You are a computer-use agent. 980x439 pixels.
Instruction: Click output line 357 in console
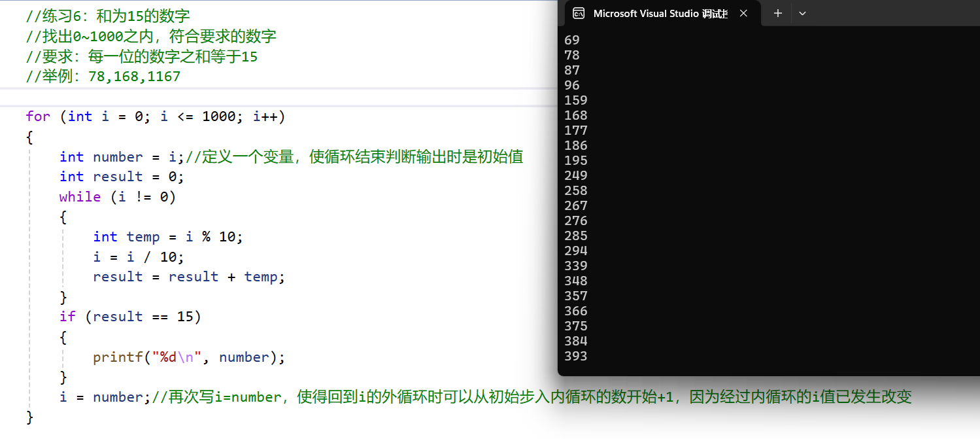(575, 296)
